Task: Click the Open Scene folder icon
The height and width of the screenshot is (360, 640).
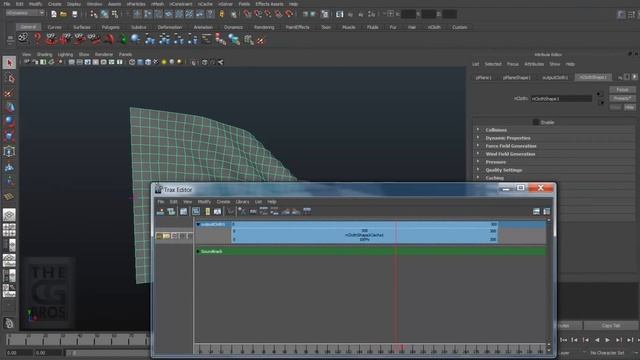Action: 63,14
